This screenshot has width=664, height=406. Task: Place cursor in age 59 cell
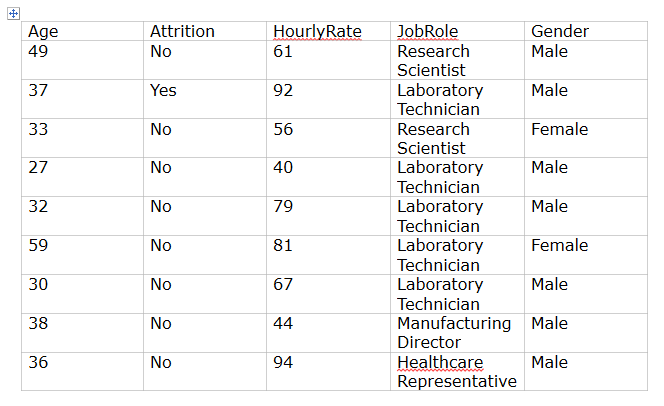[x=38, y=245]
